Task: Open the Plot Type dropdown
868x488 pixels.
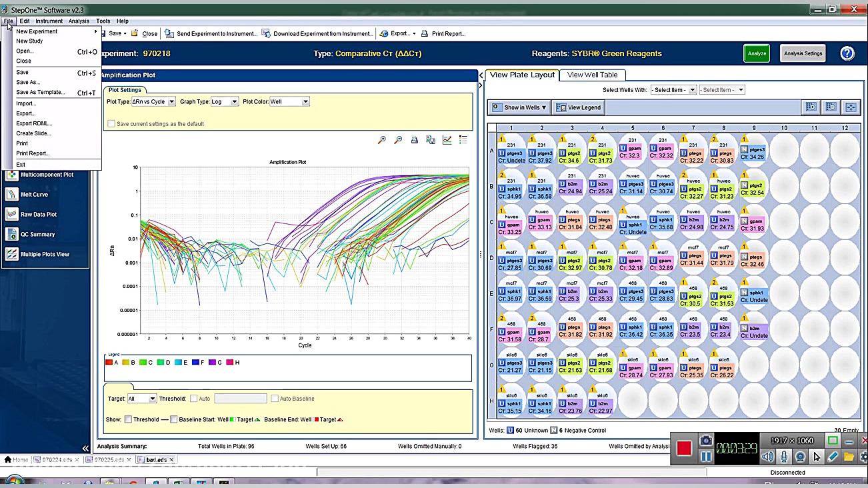Action: 153,101
